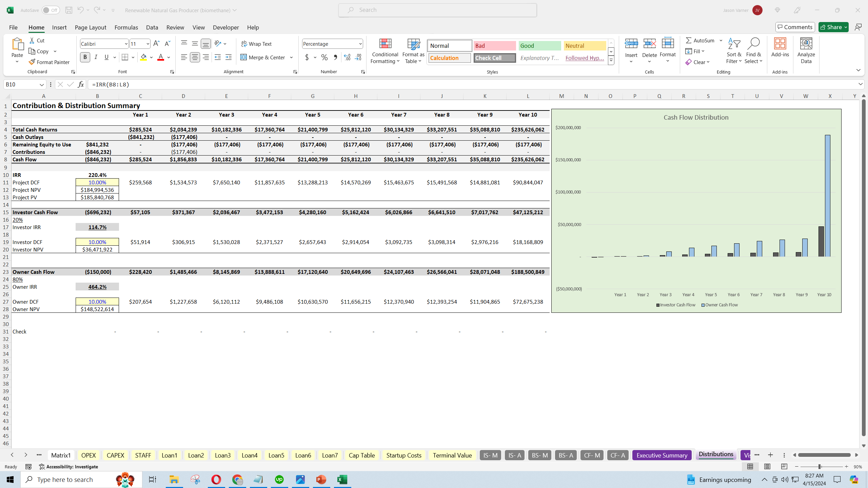868x488 pixels.
Task: Click the Followed Hyperlink style
Action: click(x=585, y=58)
